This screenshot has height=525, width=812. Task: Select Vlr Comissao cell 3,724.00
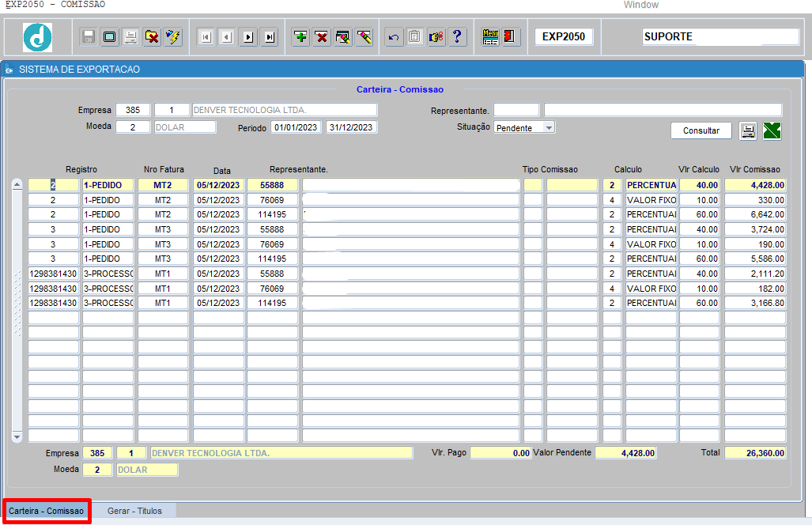755,229
